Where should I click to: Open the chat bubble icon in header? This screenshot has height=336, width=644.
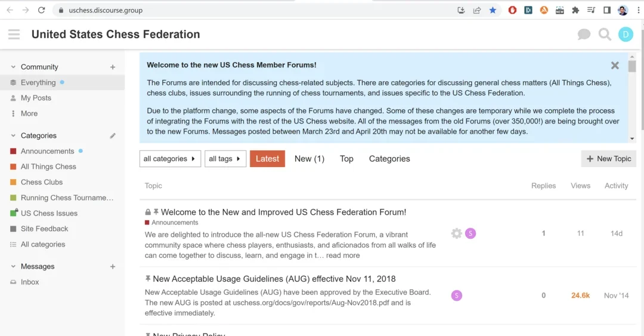[x=584, y=35]
